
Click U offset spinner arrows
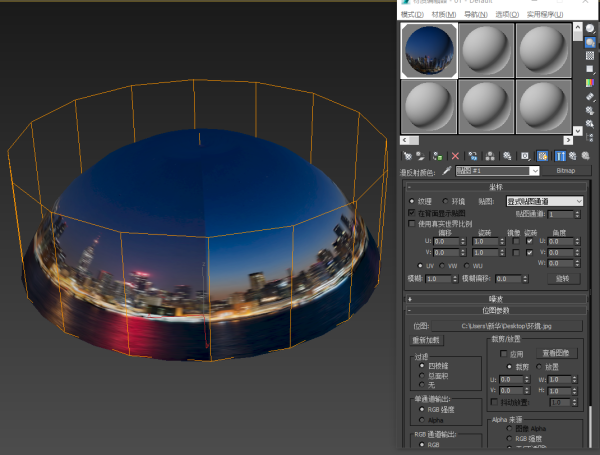[x=463, y=241]
